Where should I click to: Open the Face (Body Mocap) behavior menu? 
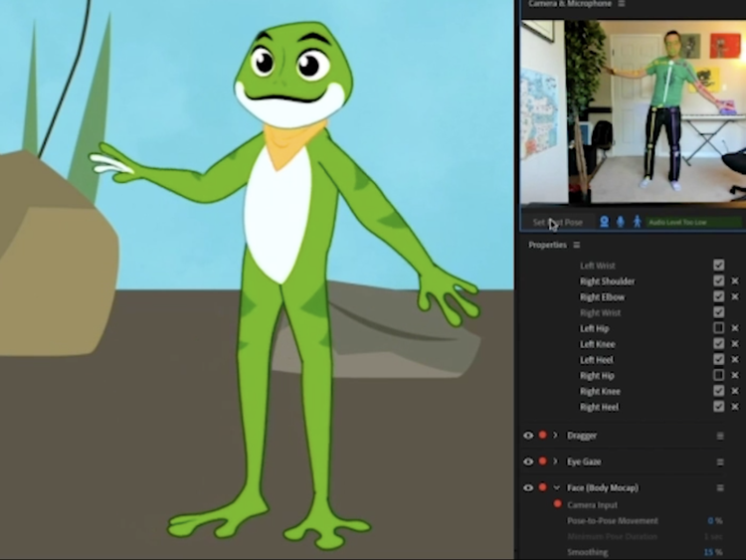click(720, 487)
